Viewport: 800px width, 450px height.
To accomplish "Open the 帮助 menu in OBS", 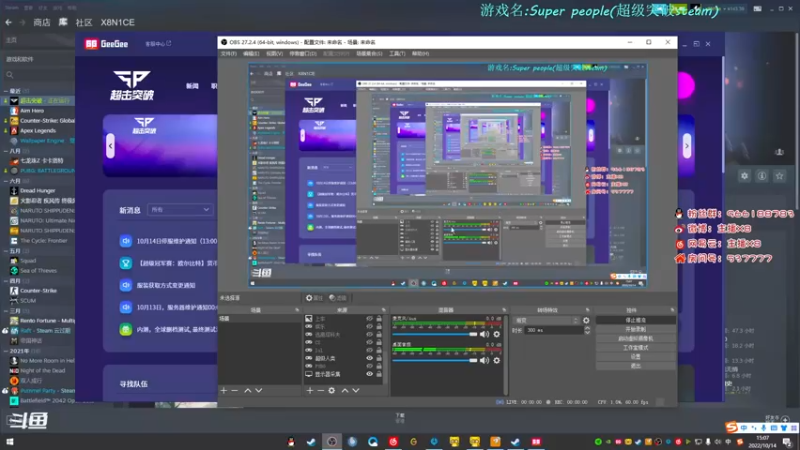I will [x=420, y=54].
